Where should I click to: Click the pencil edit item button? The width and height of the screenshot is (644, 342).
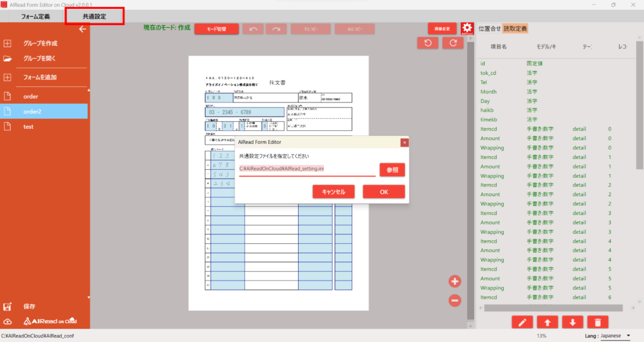pyautogui.click(x=522, y=322)
